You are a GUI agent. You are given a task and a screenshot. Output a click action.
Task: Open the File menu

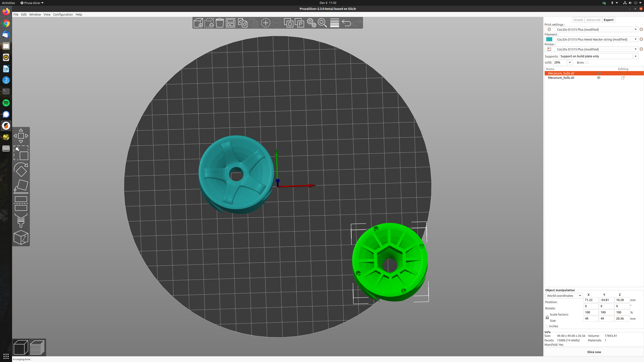click(x=16, y=14)
